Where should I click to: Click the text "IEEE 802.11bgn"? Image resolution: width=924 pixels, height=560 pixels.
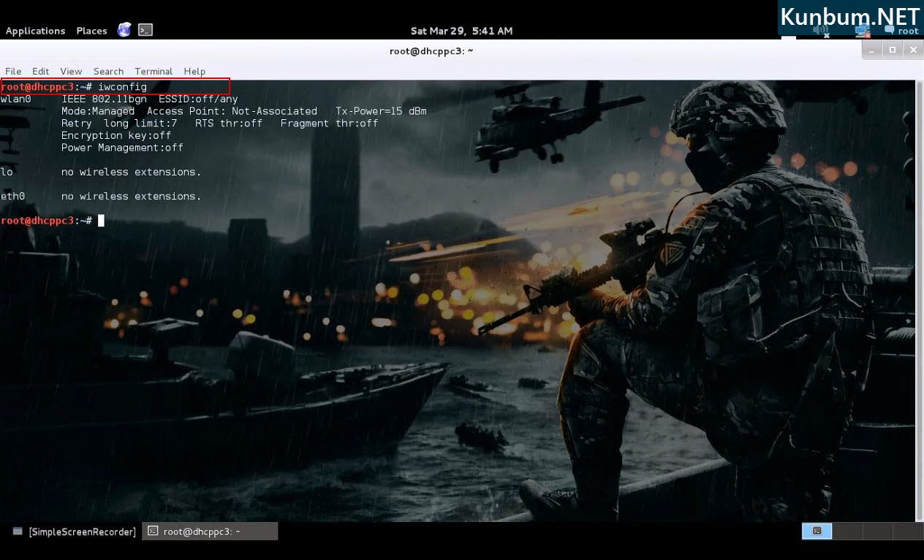(104, 99)
